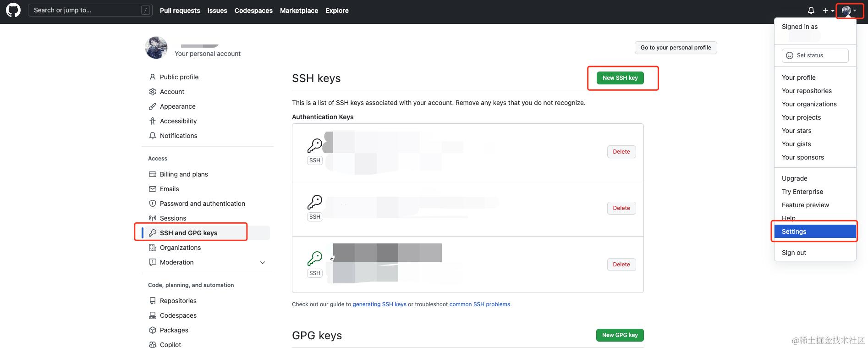The width and height of the screenshot is (868, 348).
Task: Choose Your stars in user menu
Action: [x=815, y=131]
